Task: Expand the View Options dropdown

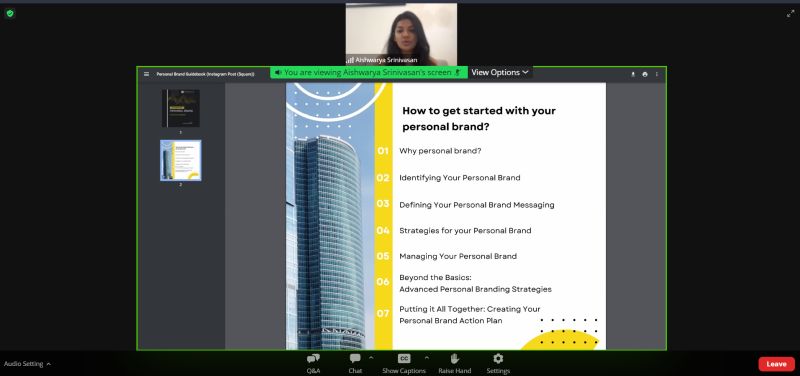Action: click(499, 72)
